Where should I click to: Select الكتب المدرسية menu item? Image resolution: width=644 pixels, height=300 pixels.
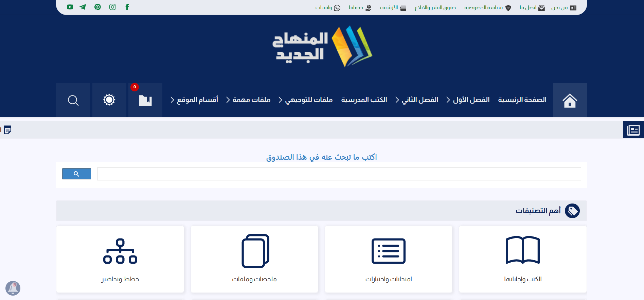click(364, 100)
